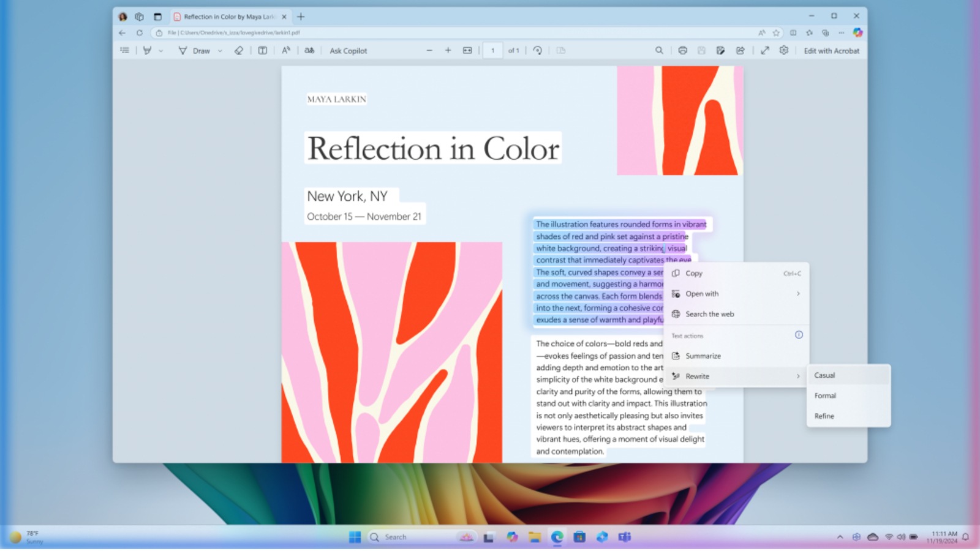Choose Summarize from the context menu
This screenshot has height=551, width=980.
[x=703, y=356]
